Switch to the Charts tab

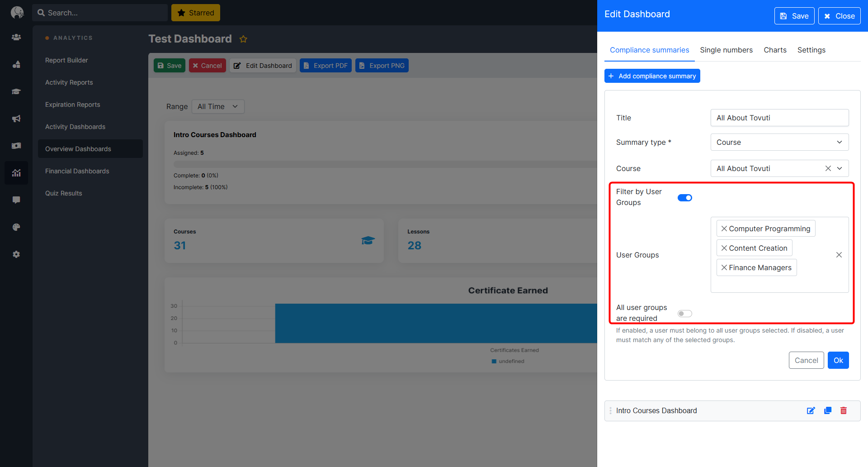coord(775,50)
